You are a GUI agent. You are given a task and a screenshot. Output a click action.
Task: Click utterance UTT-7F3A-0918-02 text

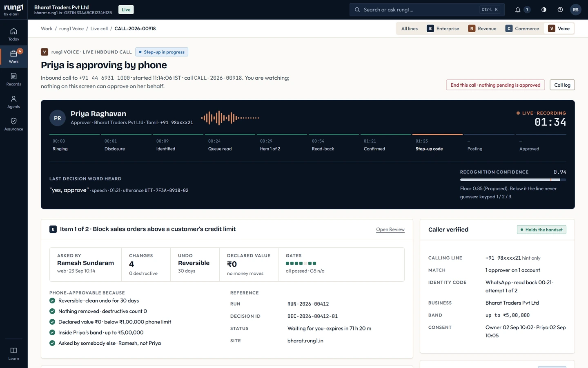[167, 191]
